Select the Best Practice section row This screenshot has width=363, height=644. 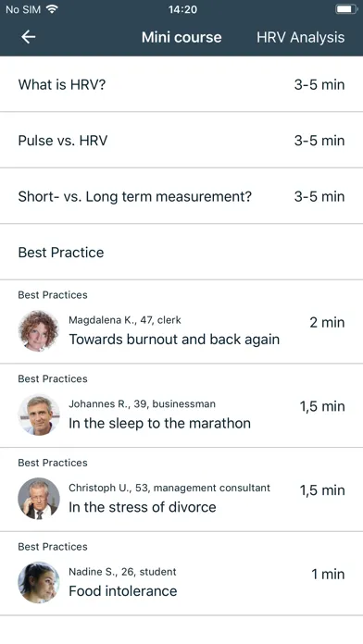181,252
